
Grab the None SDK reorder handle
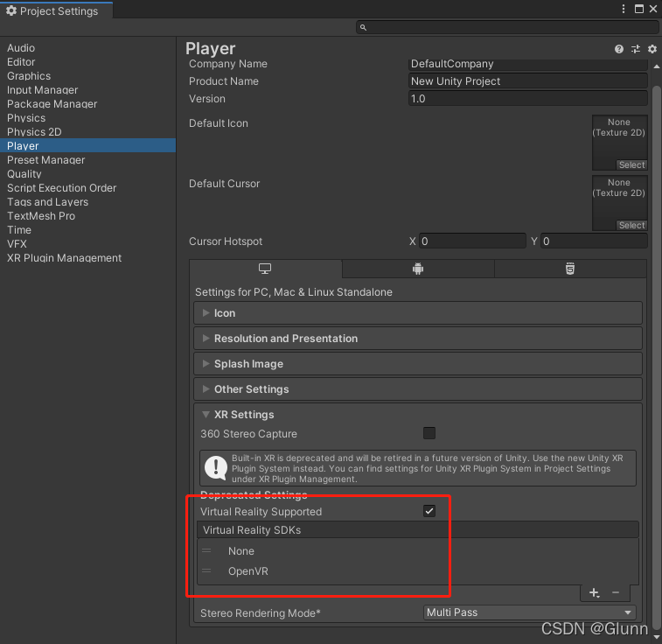(x=206, y=550)
